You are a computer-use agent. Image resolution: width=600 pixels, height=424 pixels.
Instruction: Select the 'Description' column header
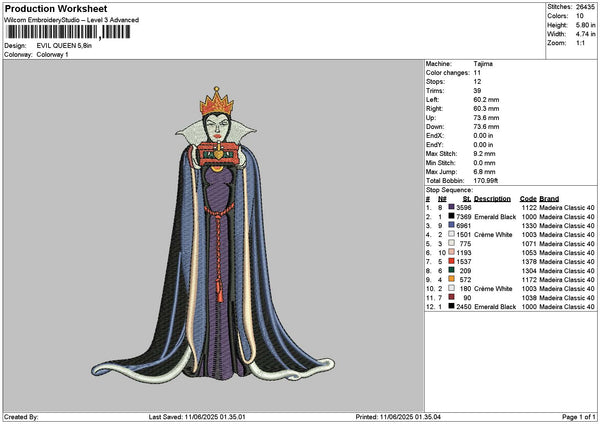[x=492, y=199]
